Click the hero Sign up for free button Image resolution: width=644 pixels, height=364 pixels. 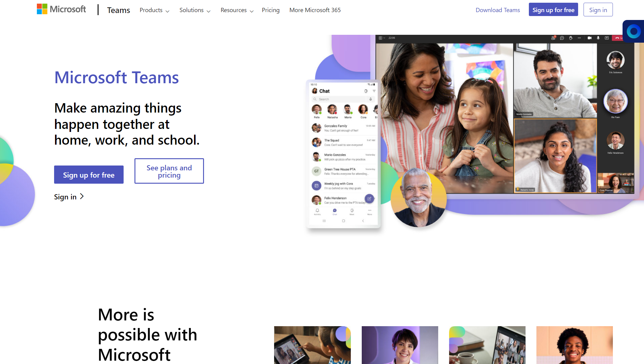89,175
